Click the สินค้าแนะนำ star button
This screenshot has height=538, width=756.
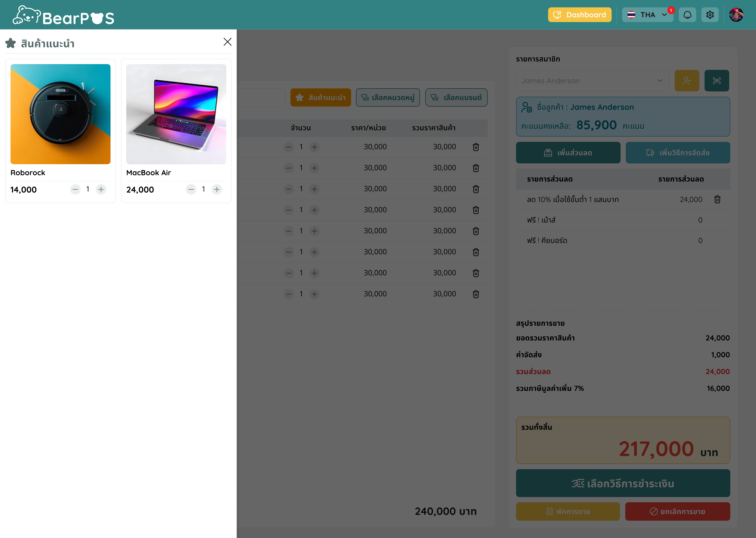coord(321,97)
